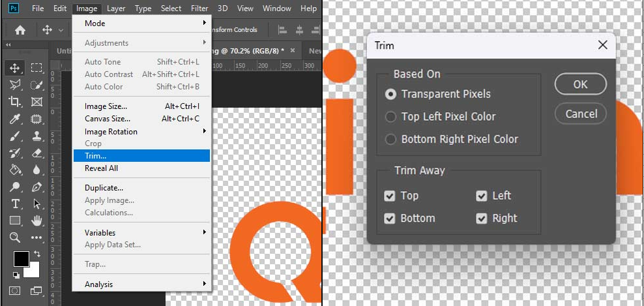Reset to default black and white colors
644x306 pixels.
[16, 275]
